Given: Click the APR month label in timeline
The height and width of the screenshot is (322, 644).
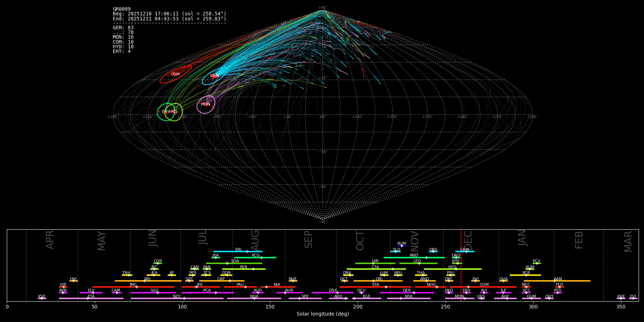Looking at the screenshot, I should click(x=50, y=240).
